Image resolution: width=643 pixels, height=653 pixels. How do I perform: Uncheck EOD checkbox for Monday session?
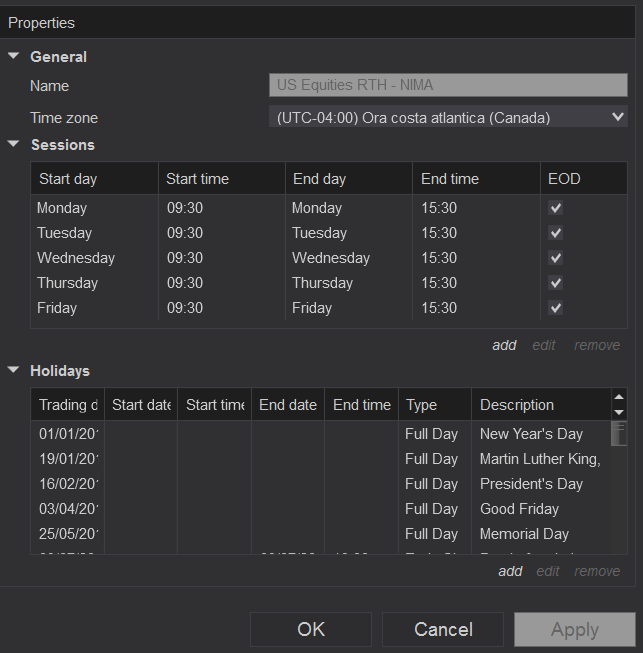click(556, 208)
